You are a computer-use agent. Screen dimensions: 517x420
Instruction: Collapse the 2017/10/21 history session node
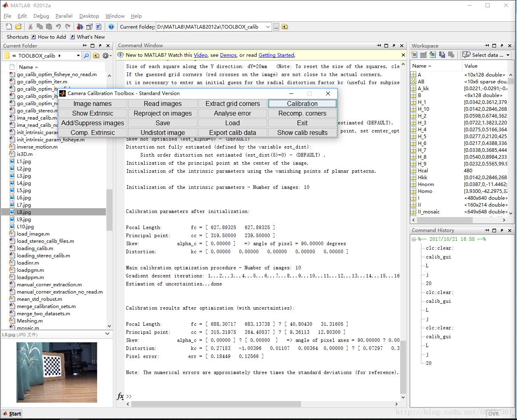[414, 239]
